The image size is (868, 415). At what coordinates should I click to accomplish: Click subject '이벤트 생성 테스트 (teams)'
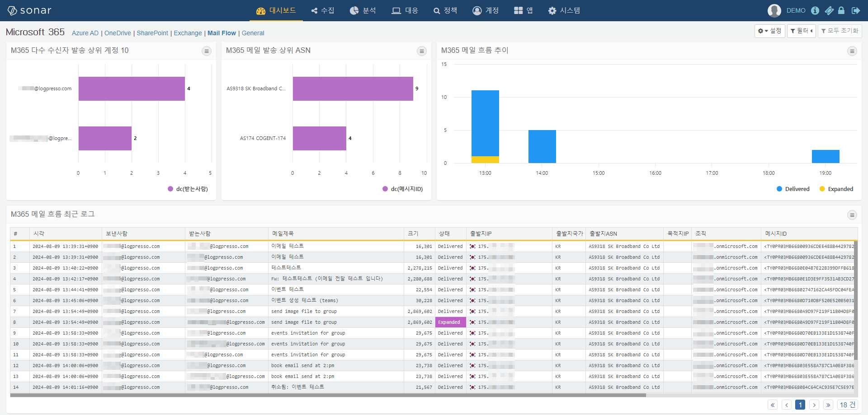(305, 300)
